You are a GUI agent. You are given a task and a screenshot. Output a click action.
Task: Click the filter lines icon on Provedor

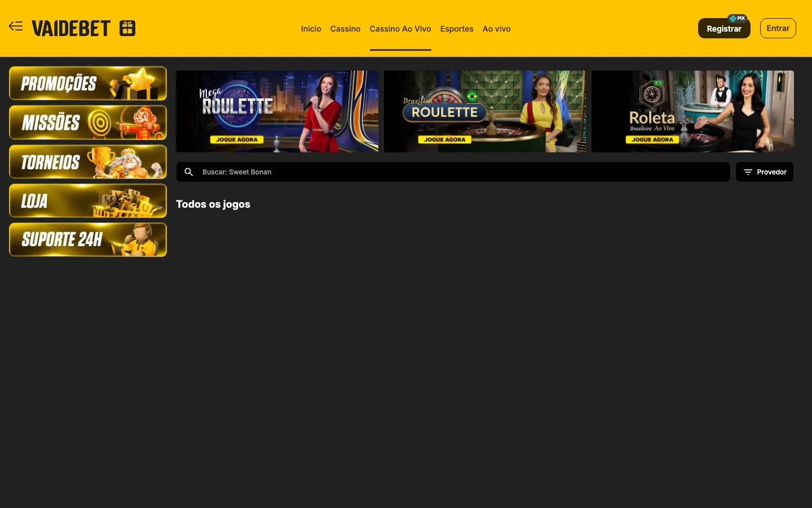pyautogui.click(x=748, y=172)
